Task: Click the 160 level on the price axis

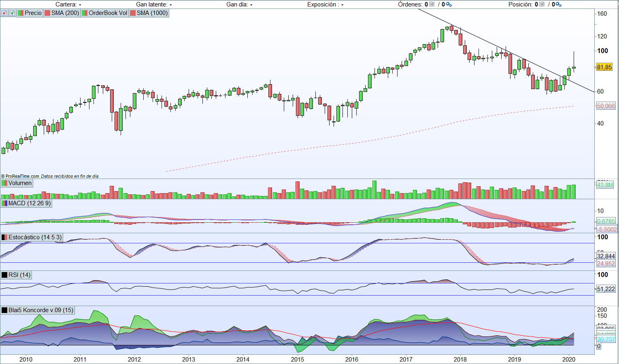Action: coord(602,14)
